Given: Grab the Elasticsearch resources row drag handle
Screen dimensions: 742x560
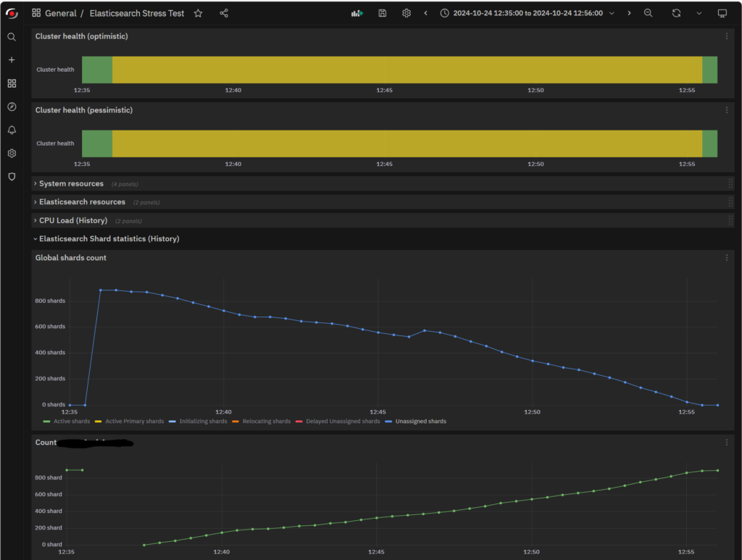Looking at the screenshot, I should [x=730, y=202].
